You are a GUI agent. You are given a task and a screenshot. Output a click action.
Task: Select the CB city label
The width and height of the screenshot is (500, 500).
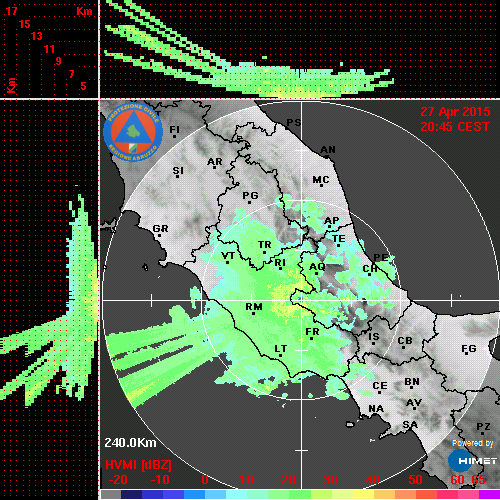click(405, 341)
